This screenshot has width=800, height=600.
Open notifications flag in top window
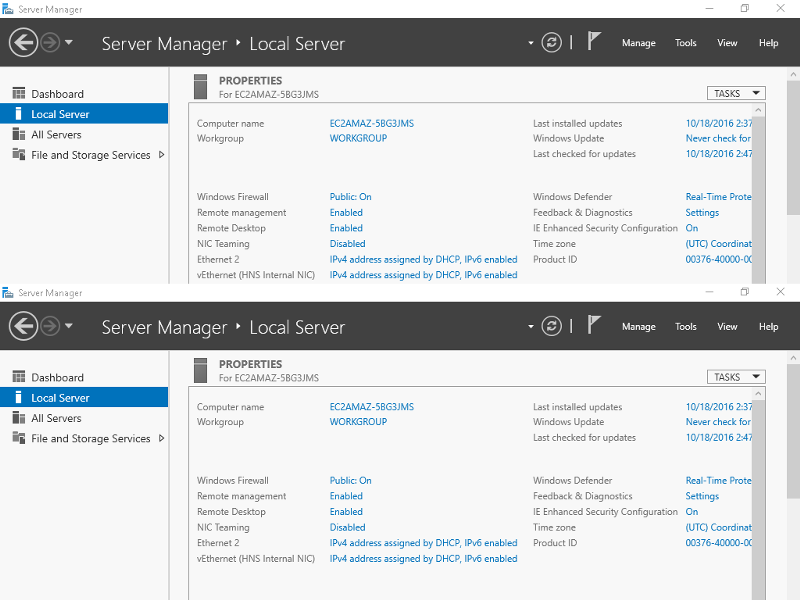[x=593, y=41]
